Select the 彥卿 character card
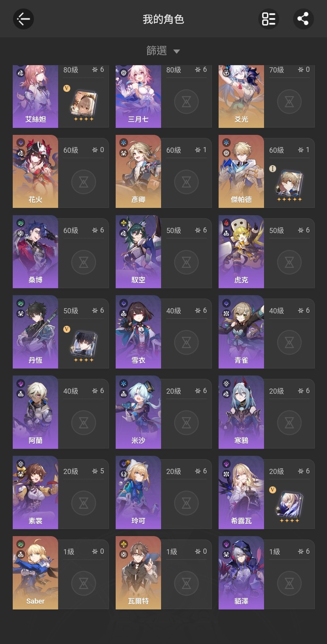The width and height of the screenshot is (327, 644). pyautogui.click(x=163, y=171)
